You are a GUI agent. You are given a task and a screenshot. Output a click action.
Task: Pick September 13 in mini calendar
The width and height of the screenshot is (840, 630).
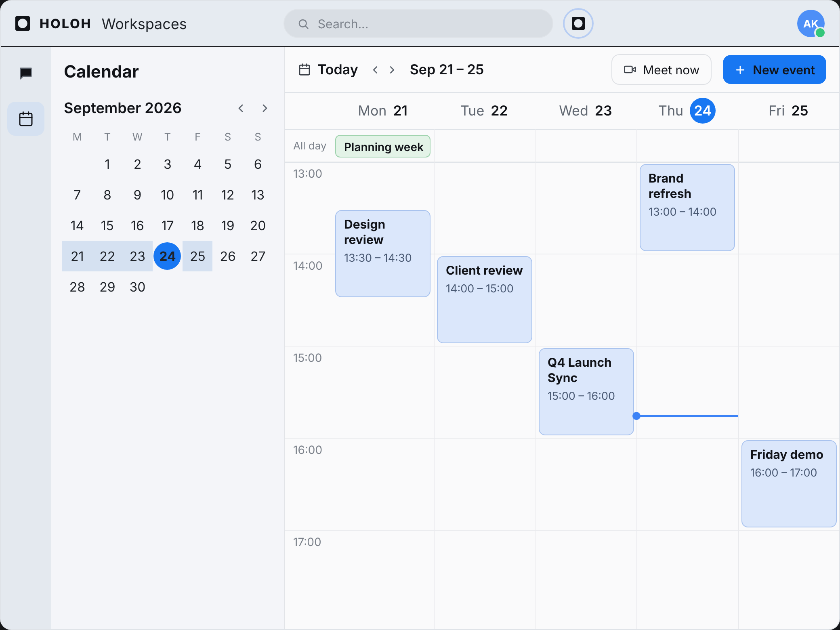pos(258,195)
